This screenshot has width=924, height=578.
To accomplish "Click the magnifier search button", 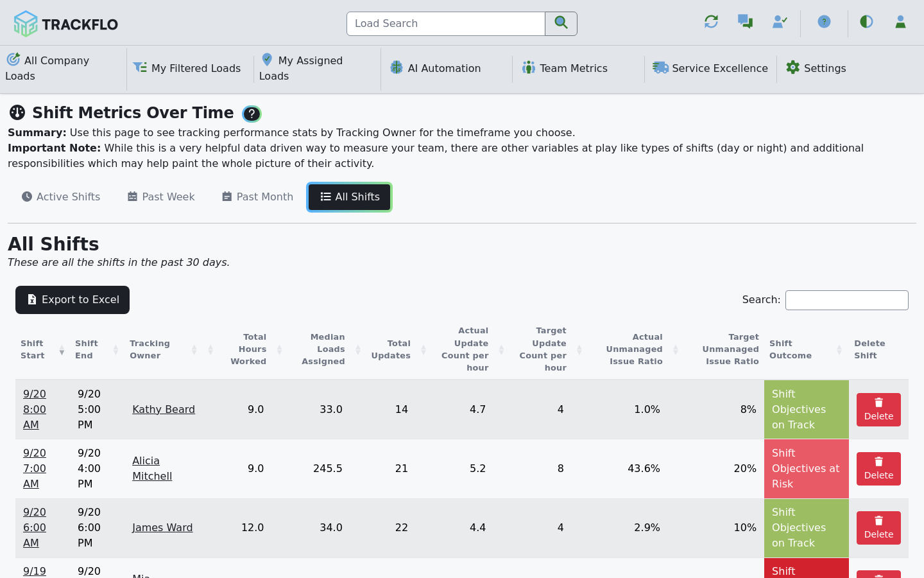I will (x=561, y=24).
